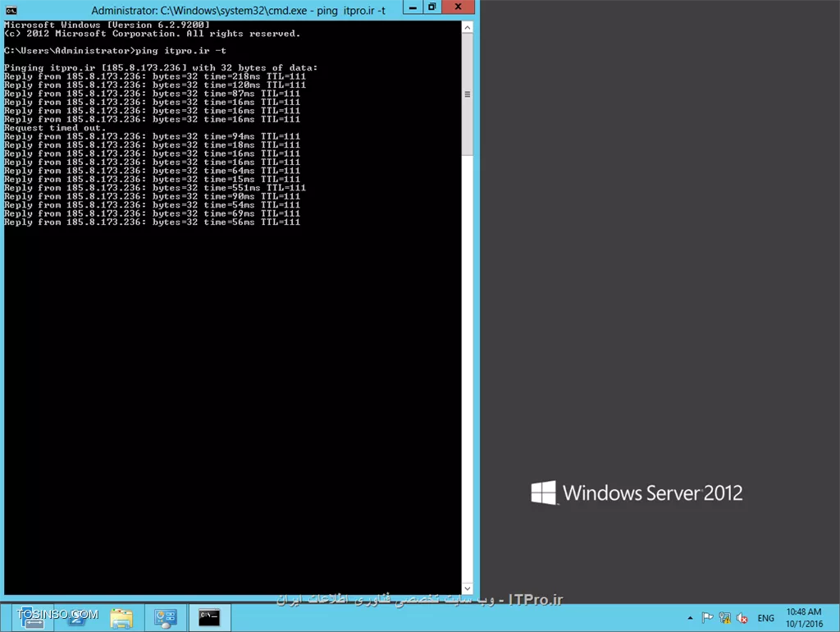Viewport: 840px width, 632px height.
Task: Open the network status tray icon
Action: click(725, 618)
